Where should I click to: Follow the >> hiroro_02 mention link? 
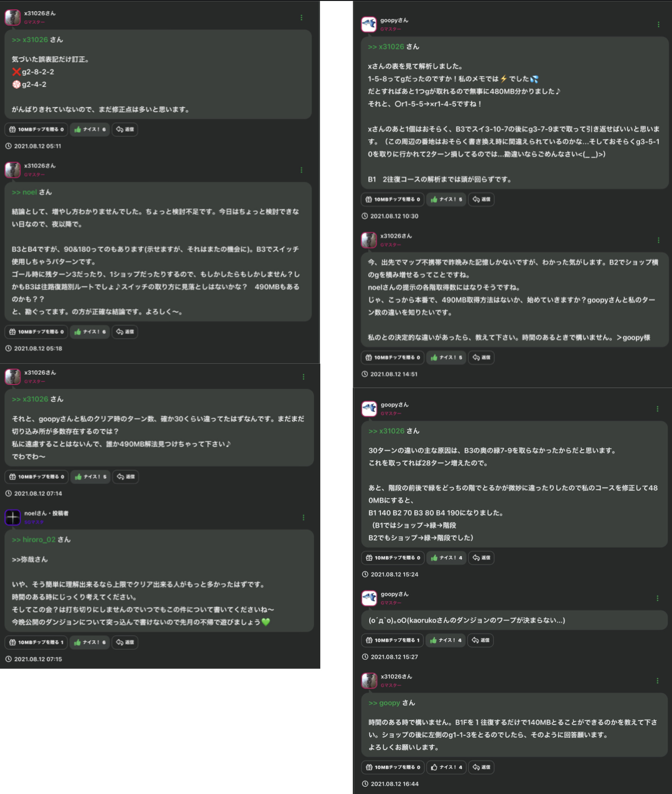coord(34,539)
